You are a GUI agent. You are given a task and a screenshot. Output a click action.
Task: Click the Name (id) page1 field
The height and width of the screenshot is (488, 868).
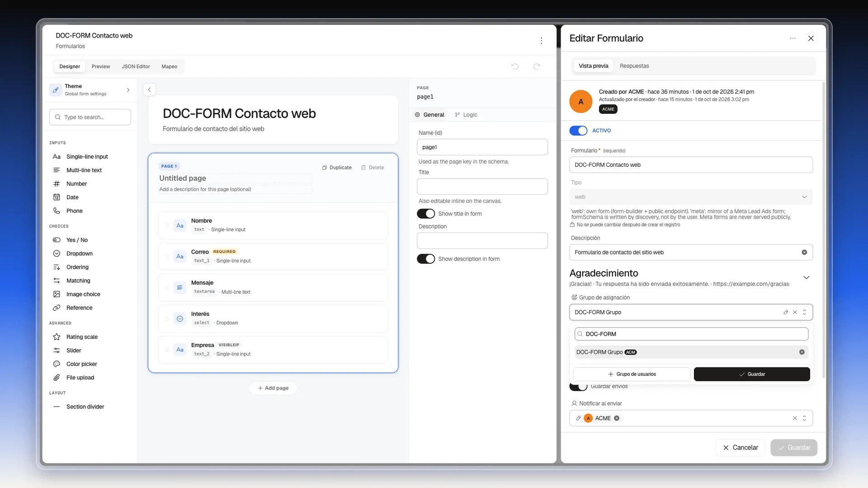[x=482, y=147]
